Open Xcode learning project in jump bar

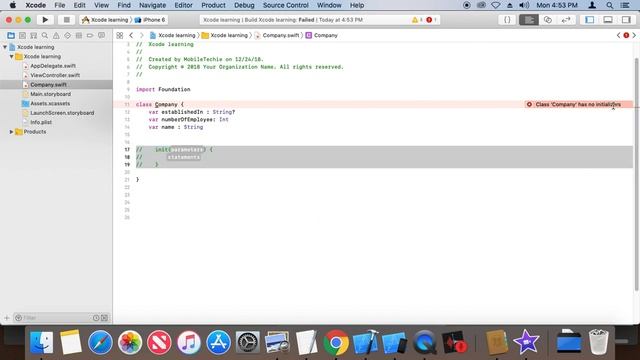[173, 36]
